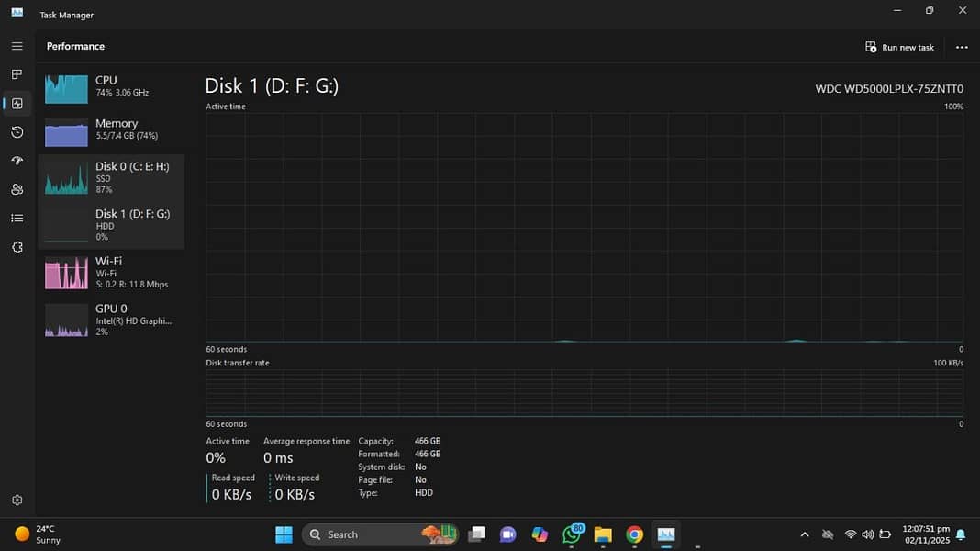Switch to the Details page icon
This screenshot has width=980, height=551.
17,218
